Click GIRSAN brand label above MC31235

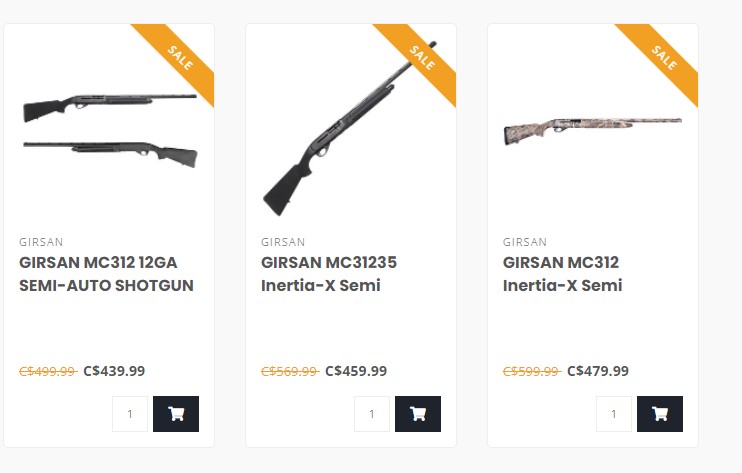[283, 242]
